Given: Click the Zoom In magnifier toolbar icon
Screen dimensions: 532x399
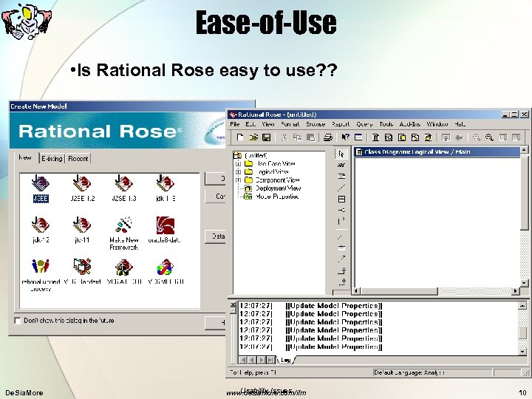Looking at the screenshot, I should coord(477,137).
